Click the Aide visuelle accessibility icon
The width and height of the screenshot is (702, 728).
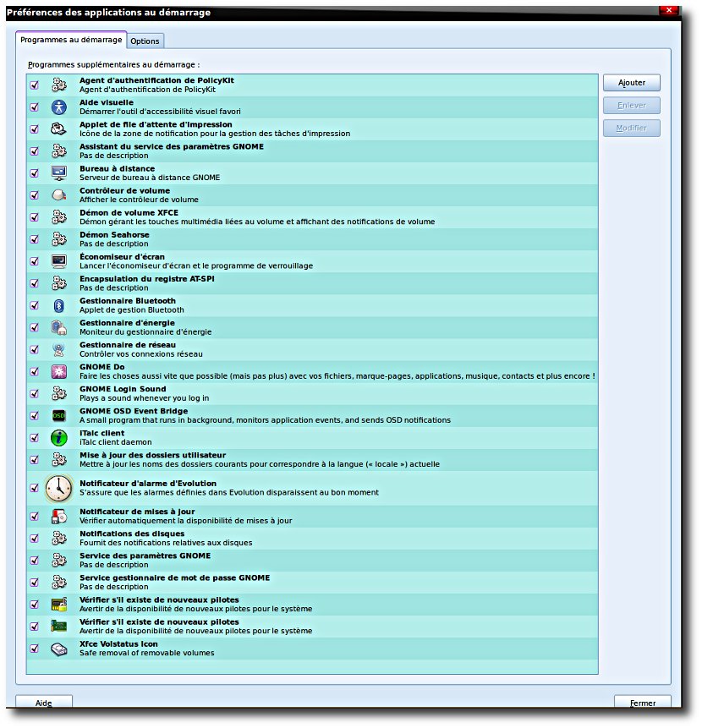click(59, 107)
